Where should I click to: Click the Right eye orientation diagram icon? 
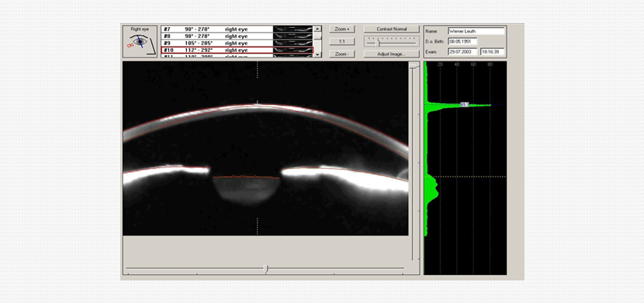(x=140, y=41)
